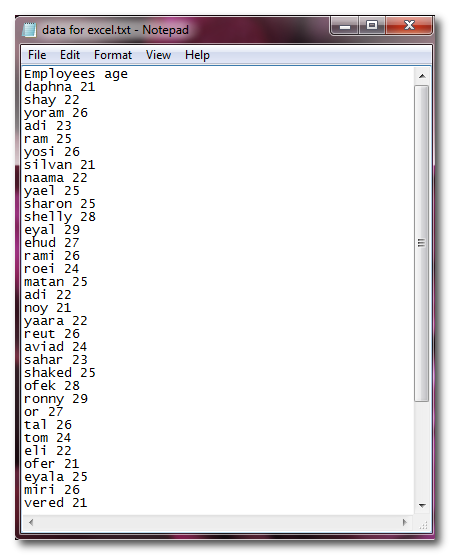The image size is (450, 555).
Task: Click the line 'miri 26'
Action: coord(52,490)
